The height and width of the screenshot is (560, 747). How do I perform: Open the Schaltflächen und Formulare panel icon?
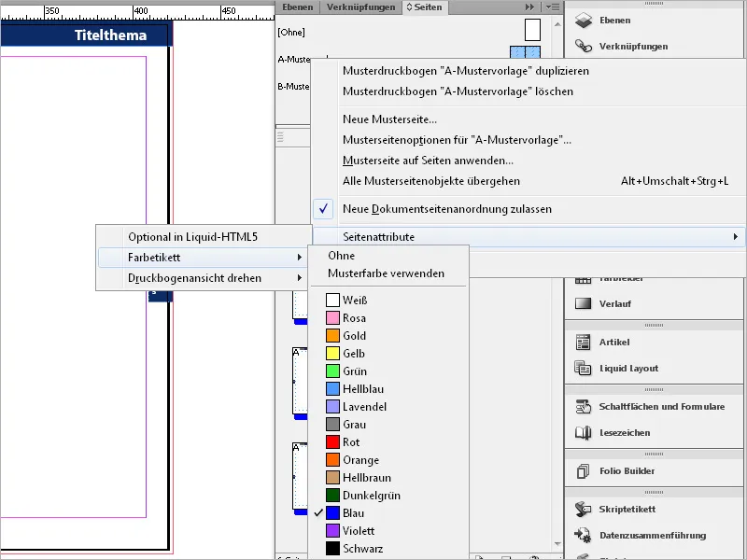[x=583, y=407]
